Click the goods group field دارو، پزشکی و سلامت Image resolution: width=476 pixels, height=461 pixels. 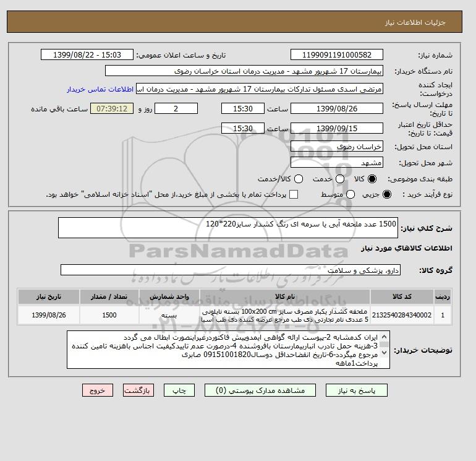click(231, 270)
